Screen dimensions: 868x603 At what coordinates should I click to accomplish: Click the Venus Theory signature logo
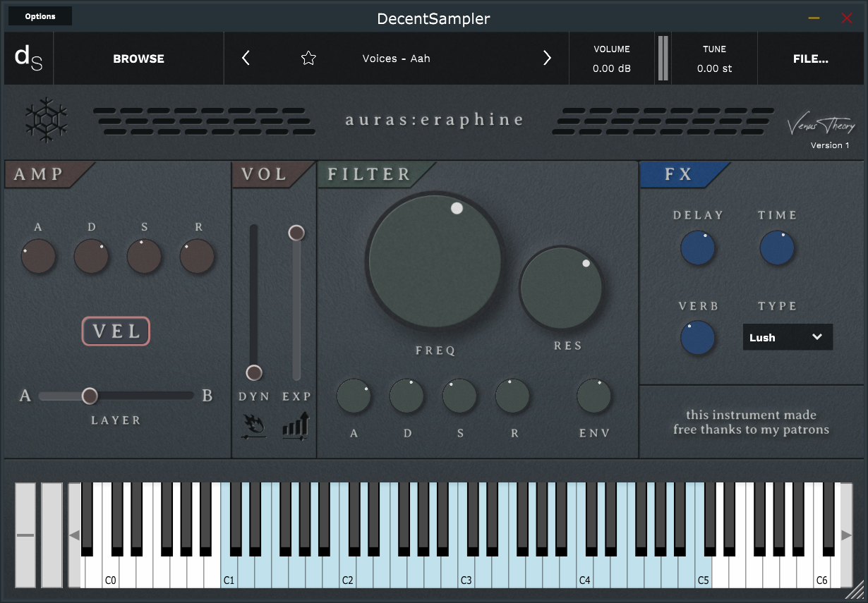coord(821,126)
